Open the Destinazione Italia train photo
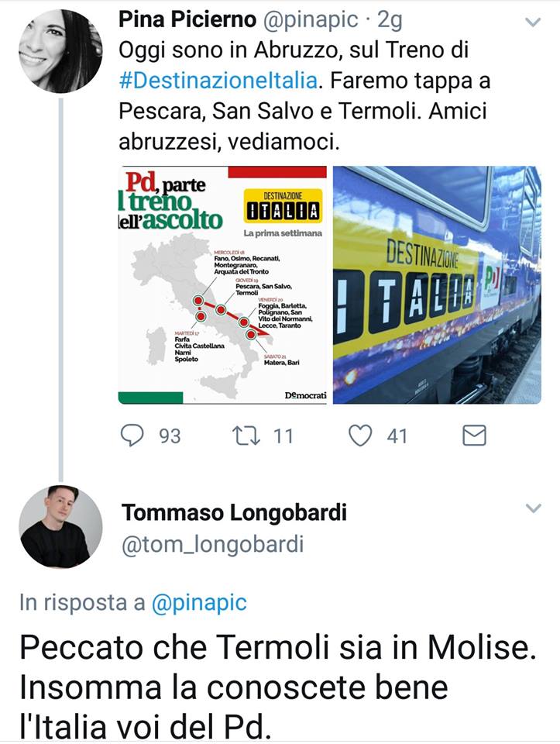The image size is (560, 744). 437,284
